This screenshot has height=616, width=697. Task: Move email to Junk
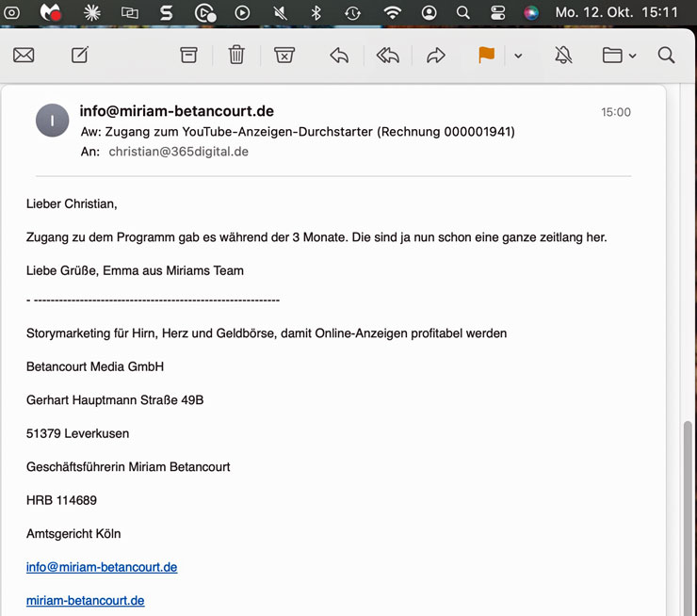pyautogui.click(x=284, y=56)
